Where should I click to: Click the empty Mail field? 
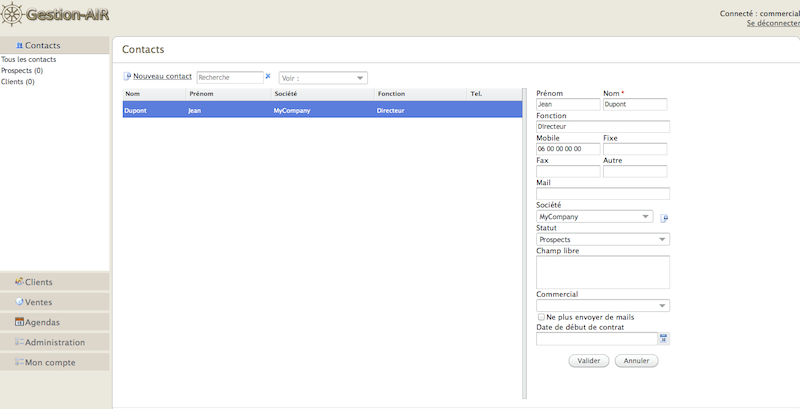point(603,193)
